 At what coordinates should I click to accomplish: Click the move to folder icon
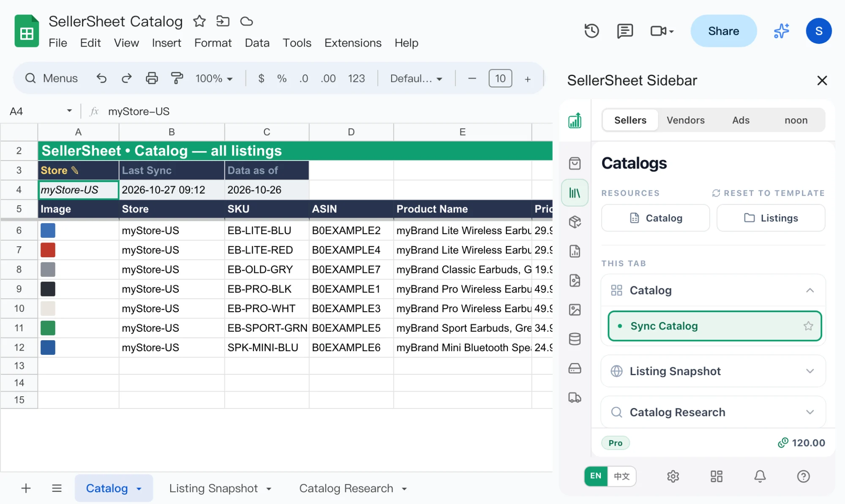click(x=223, y=21)
